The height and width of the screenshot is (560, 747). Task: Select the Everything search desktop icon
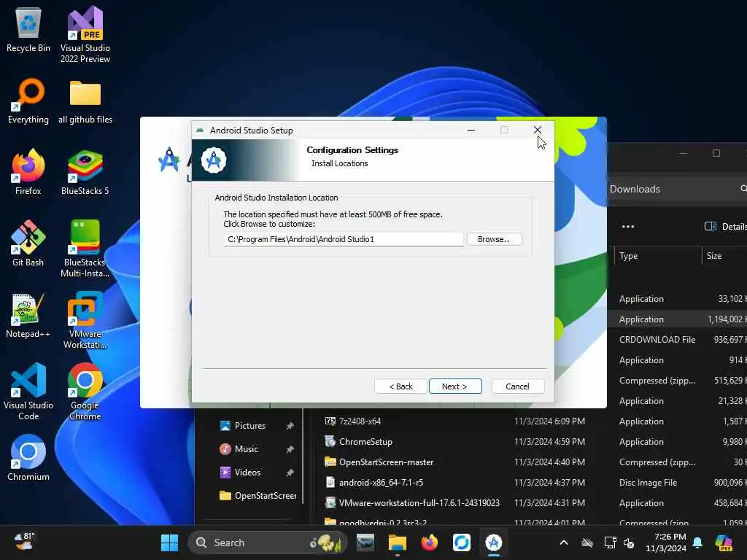pyautogui.click(x=28, y=101)
